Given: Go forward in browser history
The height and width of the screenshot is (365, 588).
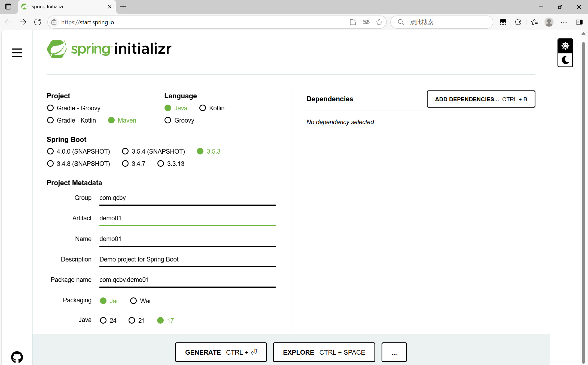Looking at the screenshot, I should tap(23, 22).
